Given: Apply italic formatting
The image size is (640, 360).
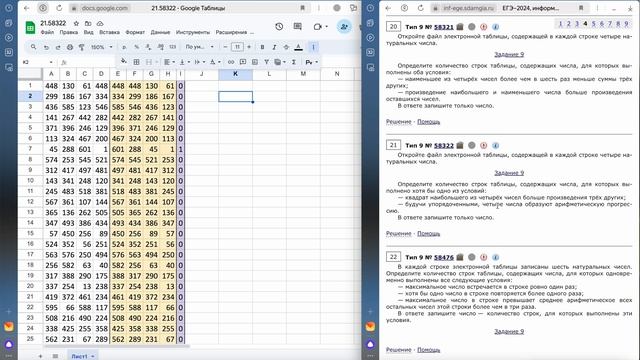Looking at the screenshot, I should [274, 47].
